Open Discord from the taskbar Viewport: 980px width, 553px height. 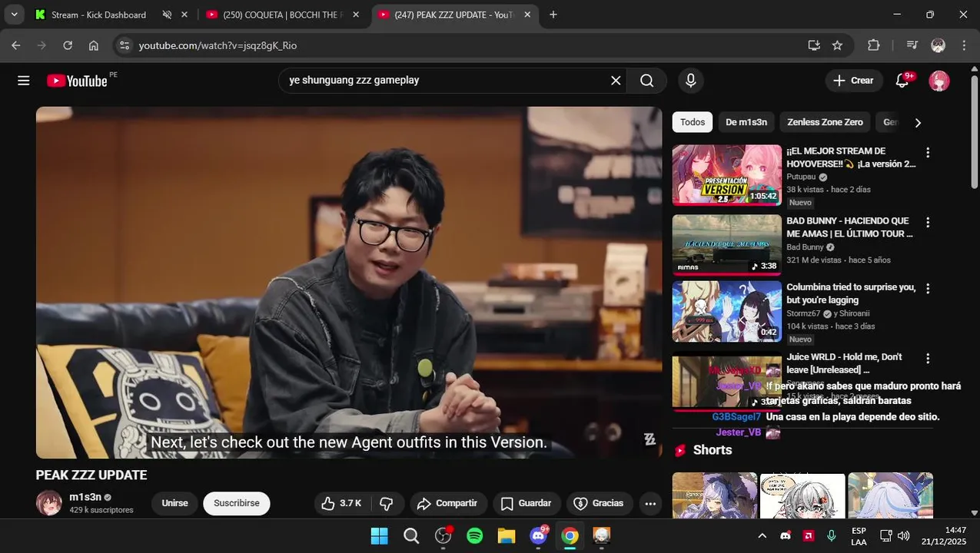539,535
